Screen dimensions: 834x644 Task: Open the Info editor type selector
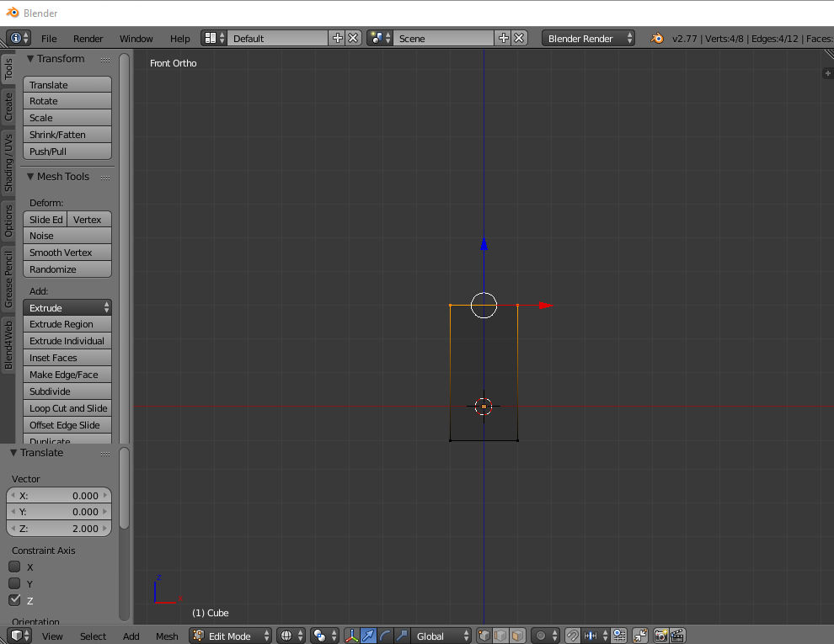[x=19, y=38]
